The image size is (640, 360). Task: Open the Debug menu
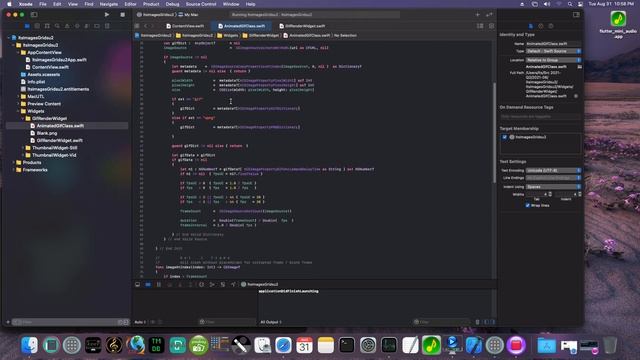click(172, 4)
